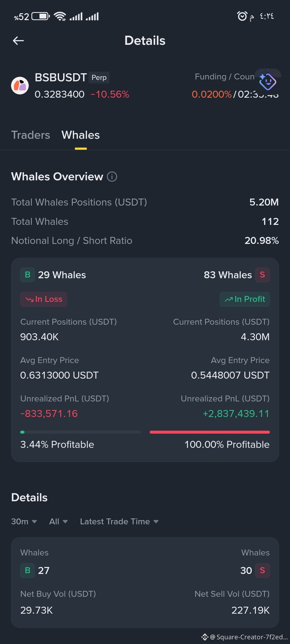This screenshot has width=290, height=644.
Task: Open the All filter dropdown
Action: click(x=58, y=521)
